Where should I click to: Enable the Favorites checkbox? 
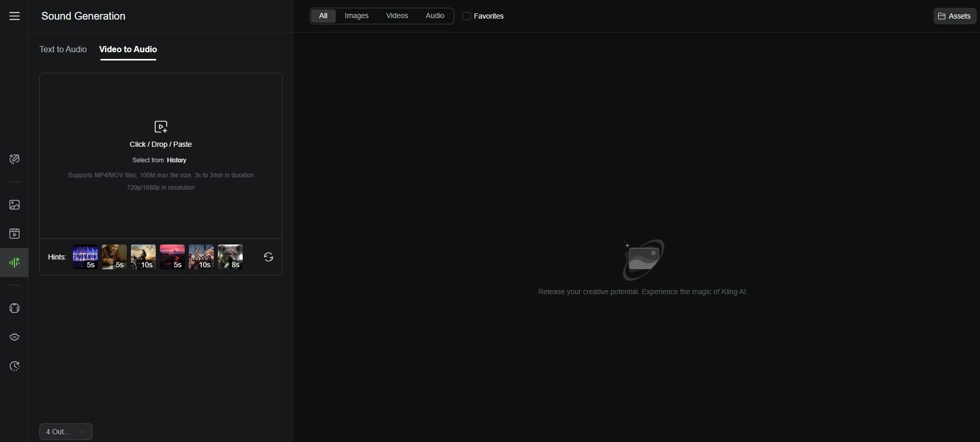click(466, 16)
